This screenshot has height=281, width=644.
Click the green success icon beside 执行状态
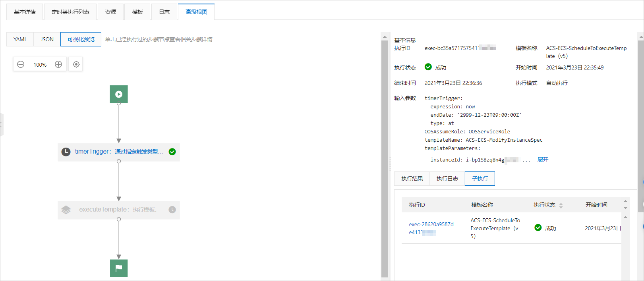coord(428,67)
